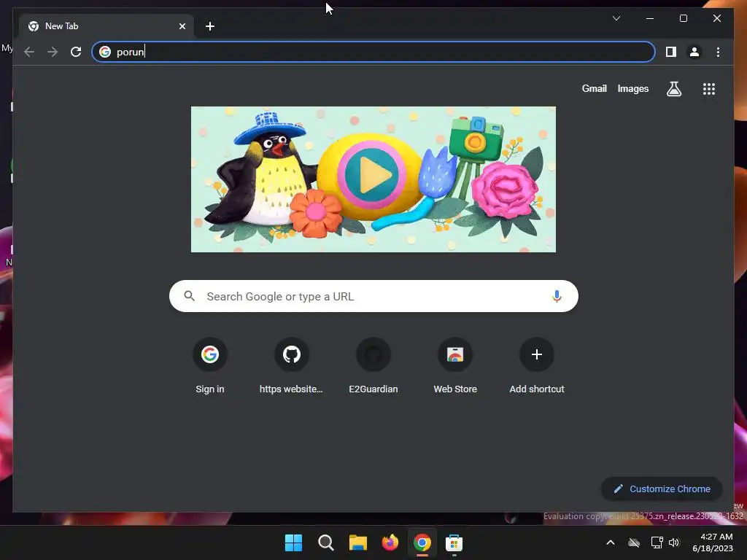Open the network tray icon
The height and width of the screenshot is (560, 747).
657,542
